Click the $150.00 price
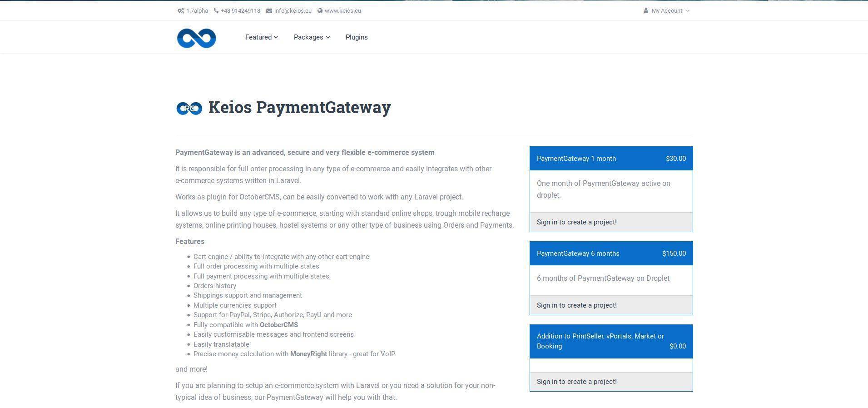Image resolution: width=868 pixels, height=408 pixels. pos(674,254)
